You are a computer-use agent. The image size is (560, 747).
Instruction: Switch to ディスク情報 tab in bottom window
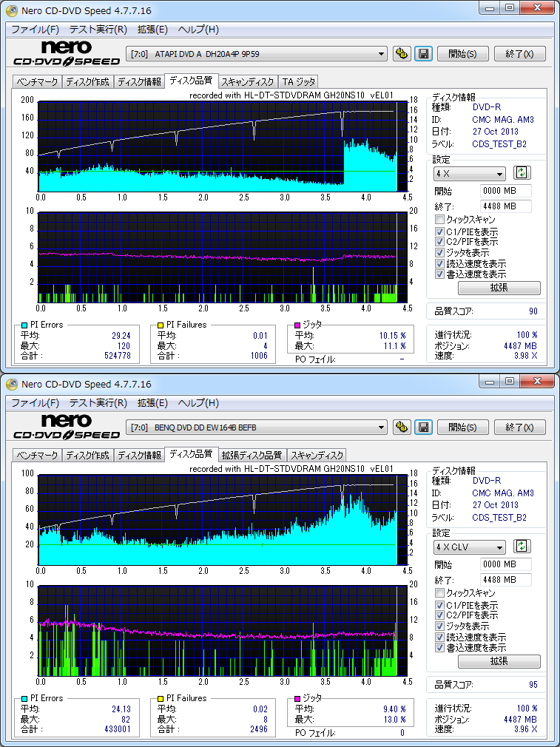[139, 456]
